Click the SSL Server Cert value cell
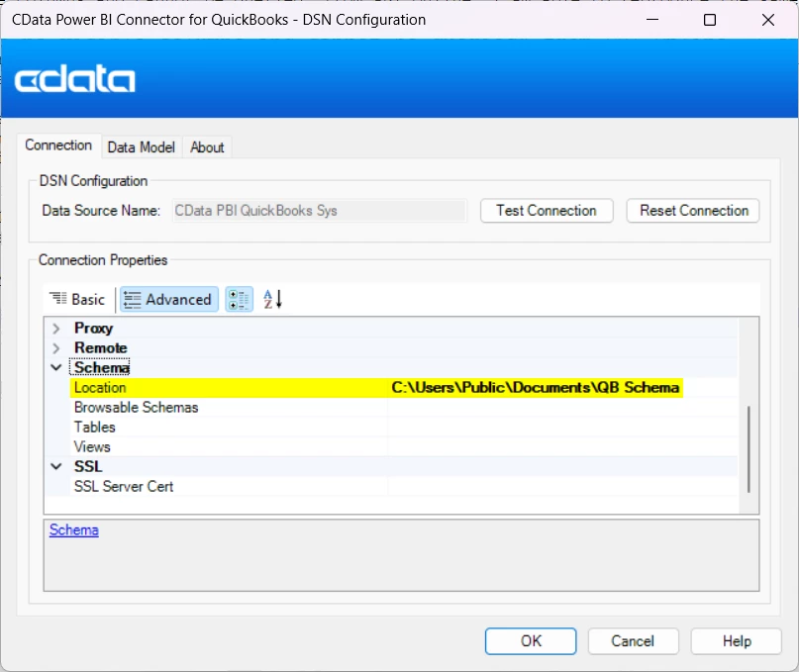This screenshot has height=672, width=799. coord(563,487)
